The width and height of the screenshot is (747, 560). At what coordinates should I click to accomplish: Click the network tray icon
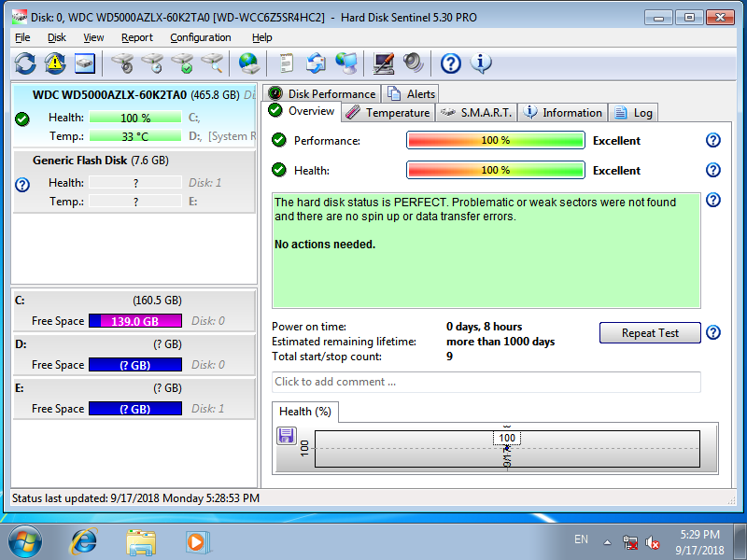(x=629, y=542)
